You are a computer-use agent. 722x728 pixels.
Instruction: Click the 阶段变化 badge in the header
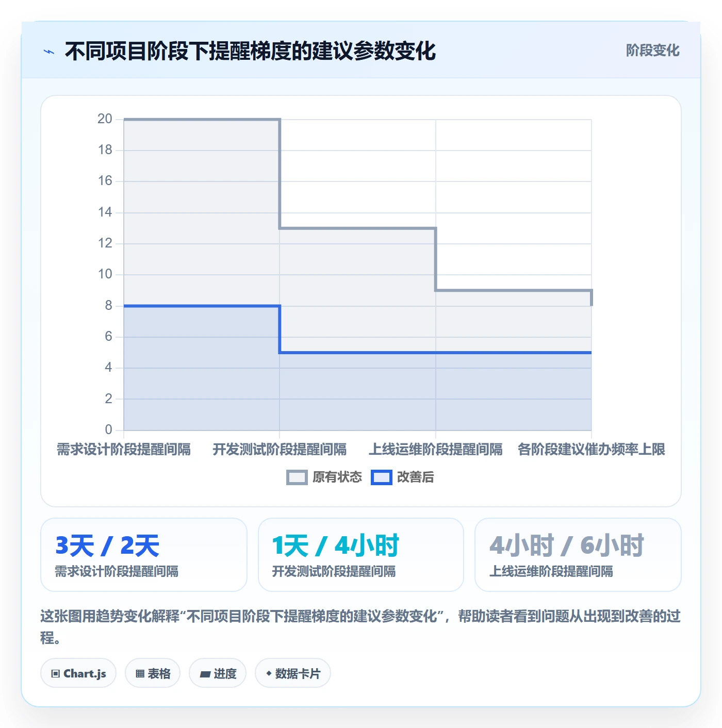(652, 51)
